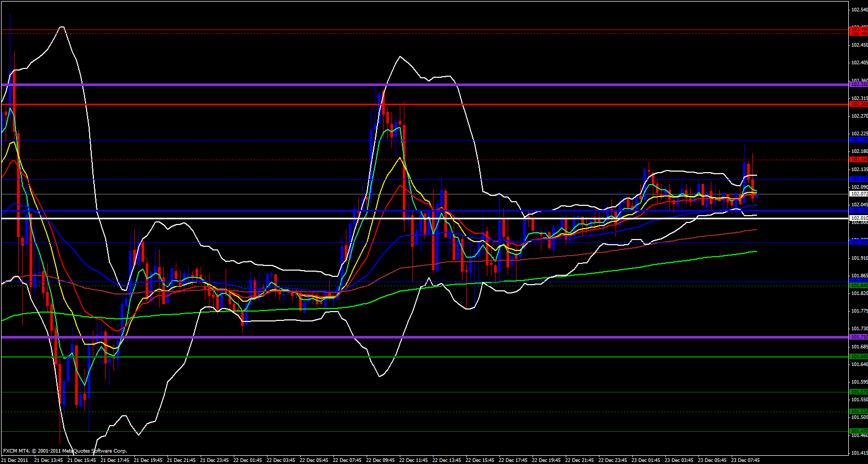Click the green 101.660 price label
868x464 pixels.
click(859, 357)
